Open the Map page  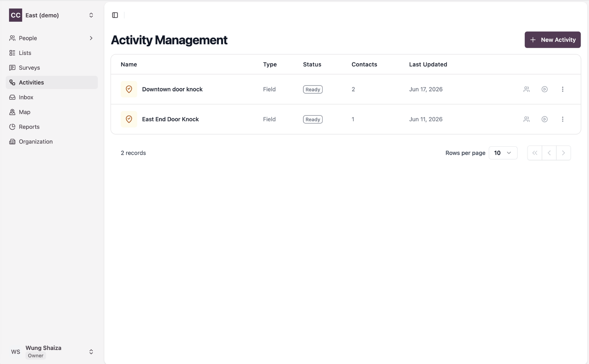click(52, 112)
